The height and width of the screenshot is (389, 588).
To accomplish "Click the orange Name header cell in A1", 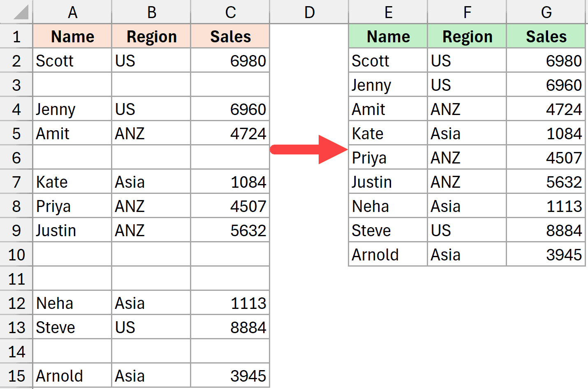I will 72,36.
